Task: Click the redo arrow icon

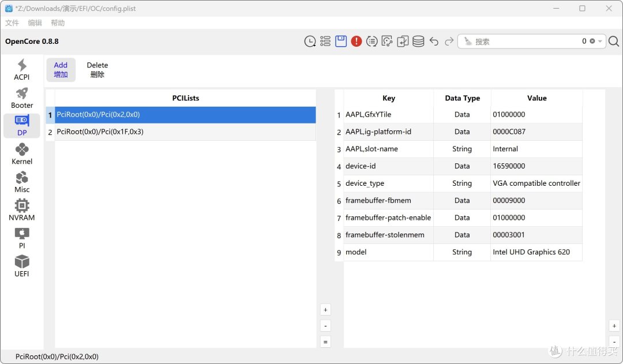Action: pyautogui.click(x=449, y=42)
